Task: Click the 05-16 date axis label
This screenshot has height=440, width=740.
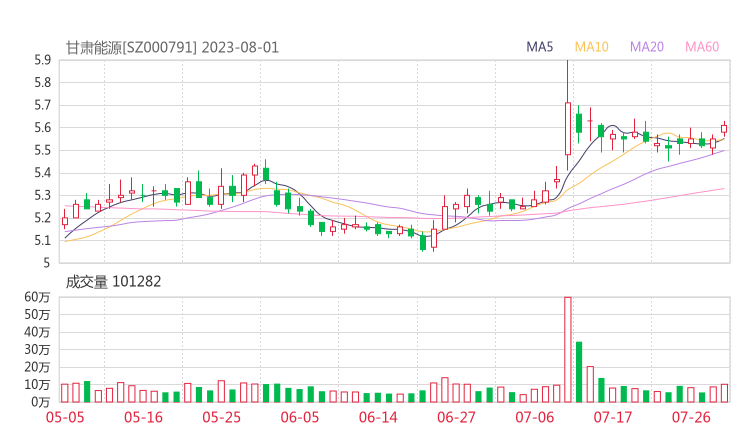Action: tap(143, 417)
